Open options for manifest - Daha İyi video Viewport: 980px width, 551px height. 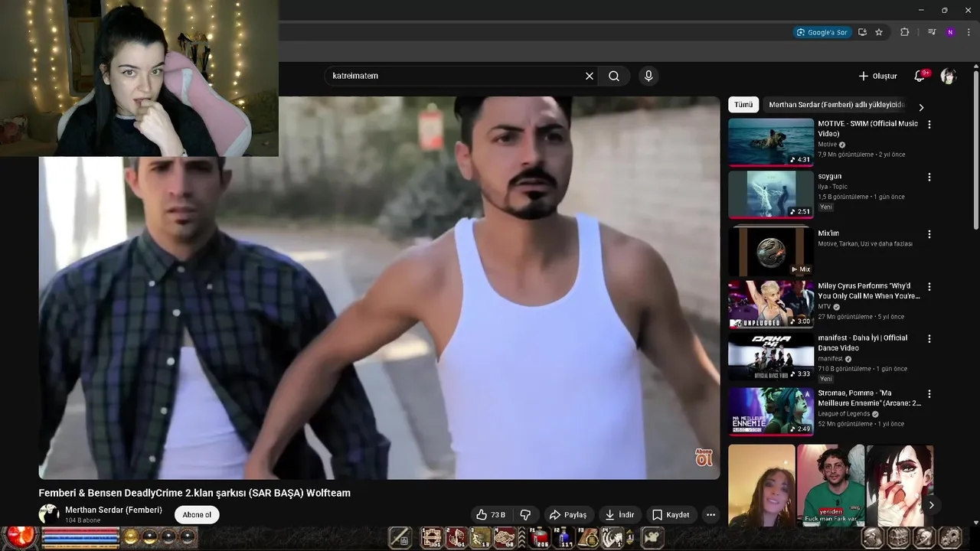pyautogui.click(x=929, y=338)
